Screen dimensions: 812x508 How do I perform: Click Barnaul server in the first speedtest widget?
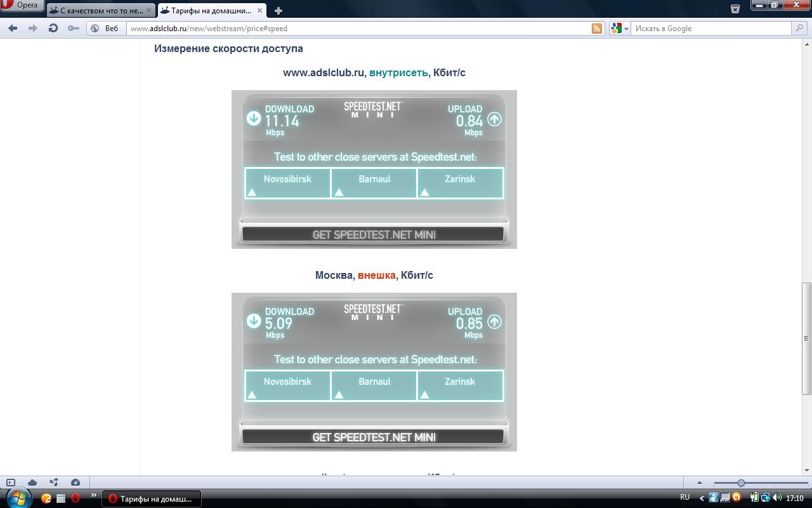point(374,183)
